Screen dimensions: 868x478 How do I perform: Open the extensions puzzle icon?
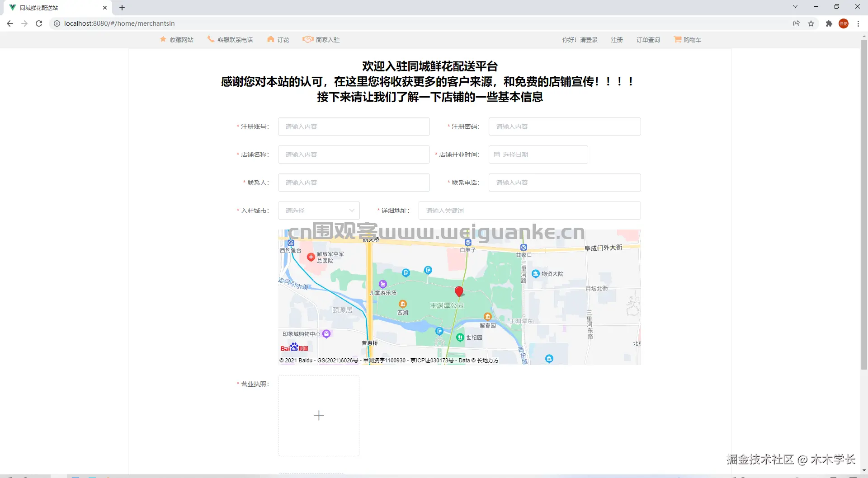[x=829, y=23]
